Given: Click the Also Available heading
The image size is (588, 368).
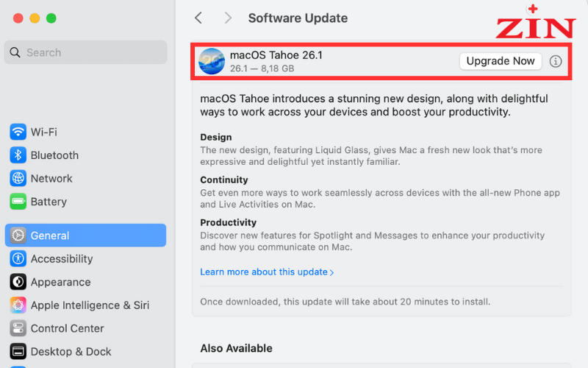Looking at the screenshot, I should (x=236, y=348).
